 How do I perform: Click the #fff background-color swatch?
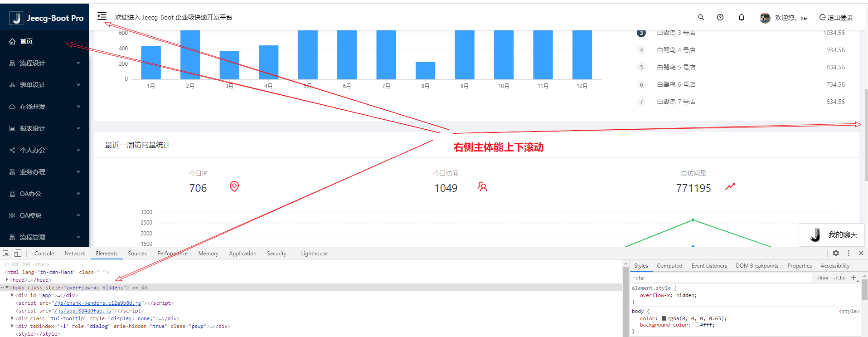pyautogui.click(x=697, y=325)
